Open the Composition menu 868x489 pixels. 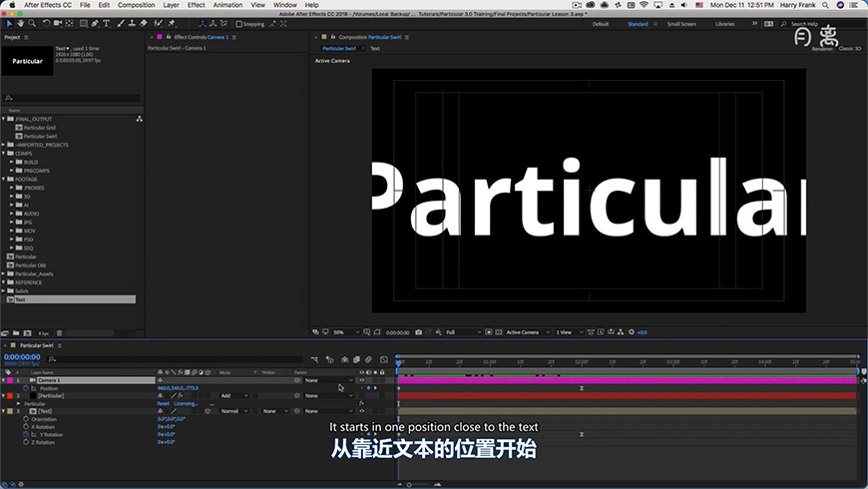pos(136,5)
